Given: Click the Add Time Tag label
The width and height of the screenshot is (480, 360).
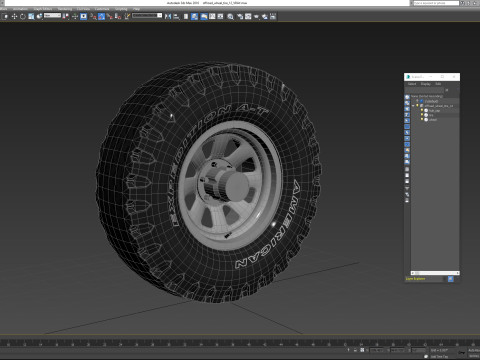Looking at the screenshot, I should [x=439, y=357].
